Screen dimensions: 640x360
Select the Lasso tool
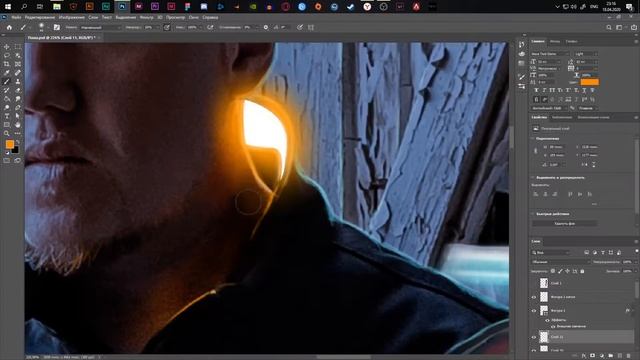pos(7,56)
